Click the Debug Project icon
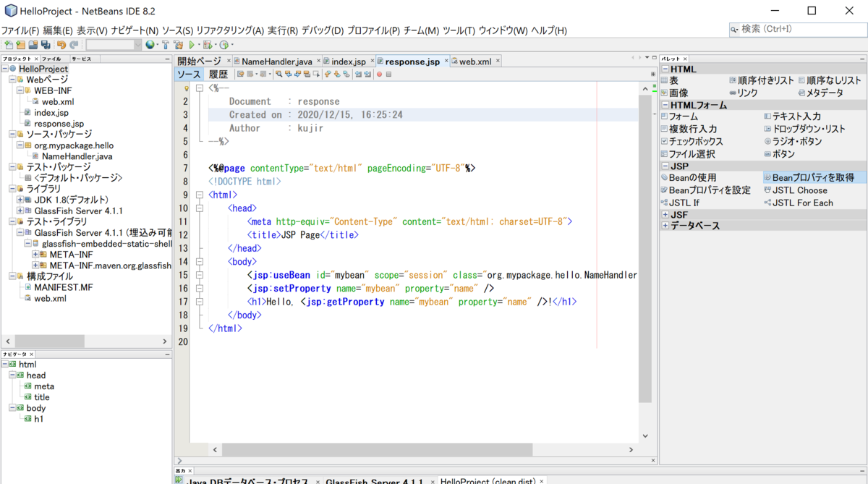 point(208,45)
